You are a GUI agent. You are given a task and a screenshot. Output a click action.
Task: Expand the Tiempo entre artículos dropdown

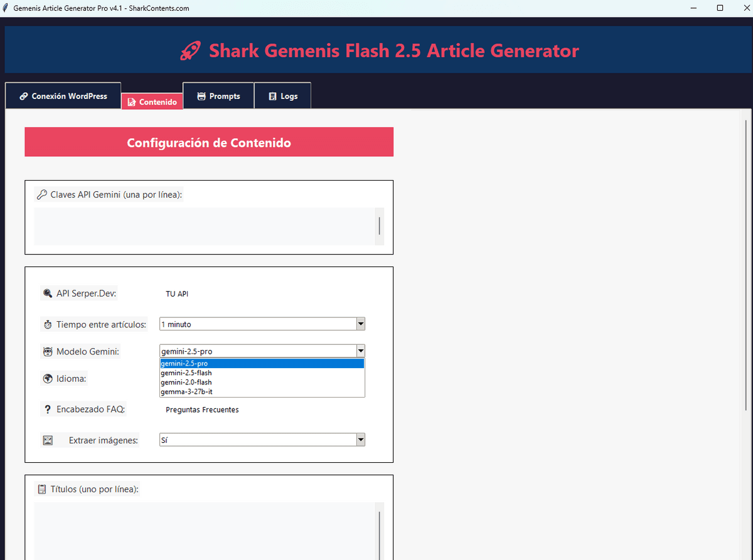(x=360, y=324)
